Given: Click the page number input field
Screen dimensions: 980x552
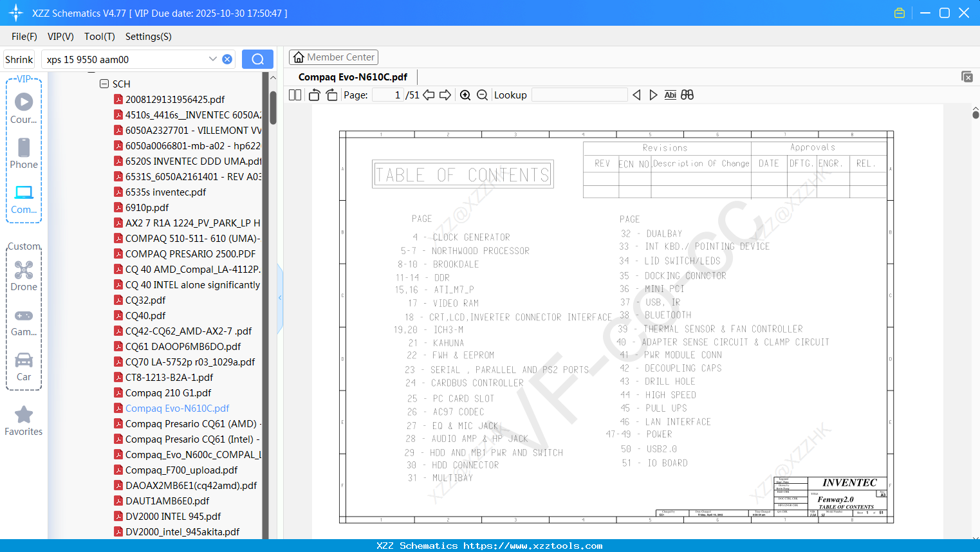Looking at the screenshot, I should pos(388,95).
